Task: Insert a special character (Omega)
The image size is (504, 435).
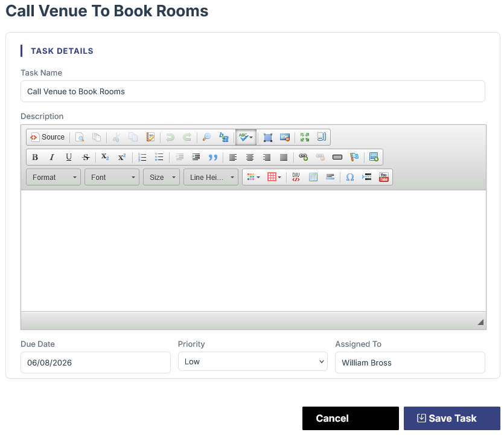Action: pos(350,177)
